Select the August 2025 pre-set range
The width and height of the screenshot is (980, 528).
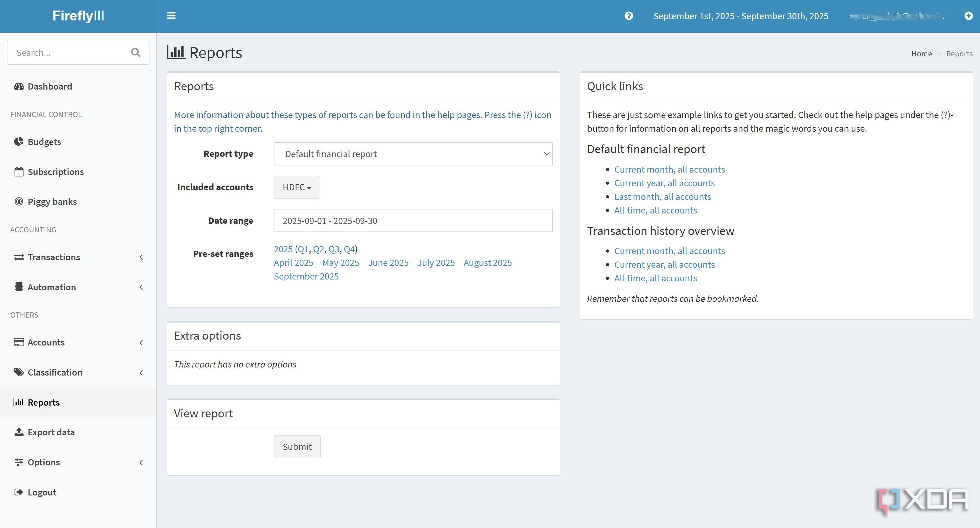click(x=487, y=263)
